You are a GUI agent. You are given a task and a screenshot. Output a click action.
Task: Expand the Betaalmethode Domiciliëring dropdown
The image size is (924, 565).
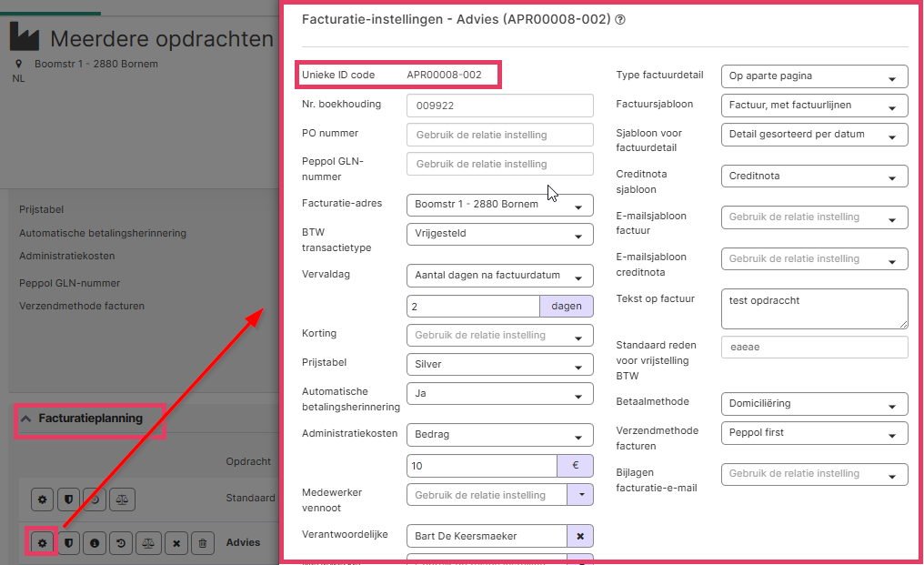(x=814, y=404)
